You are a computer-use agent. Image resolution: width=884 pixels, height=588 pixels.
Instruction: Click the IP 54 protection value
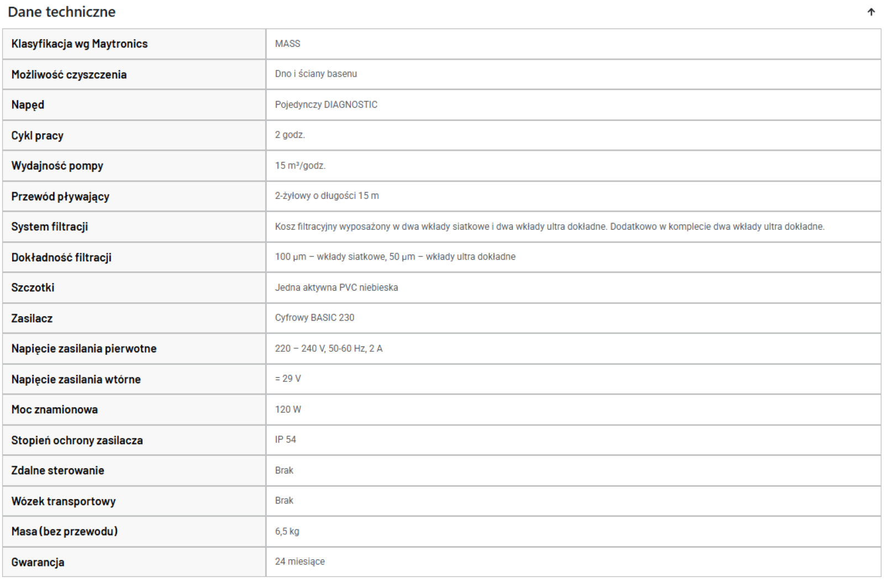pos(286,439)
